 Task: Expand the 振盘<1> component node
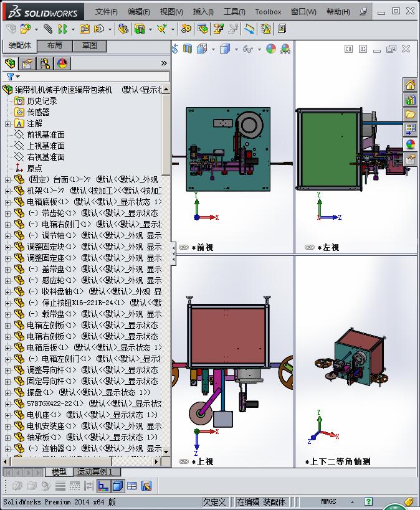coord(8,393)
